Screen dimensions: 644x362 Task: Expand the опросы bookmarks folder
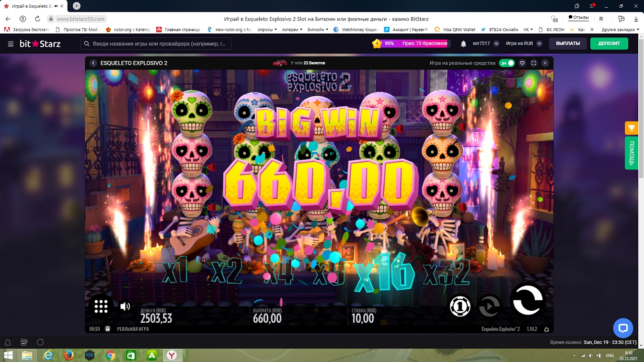pyautogui.click(x=267, y=30)
